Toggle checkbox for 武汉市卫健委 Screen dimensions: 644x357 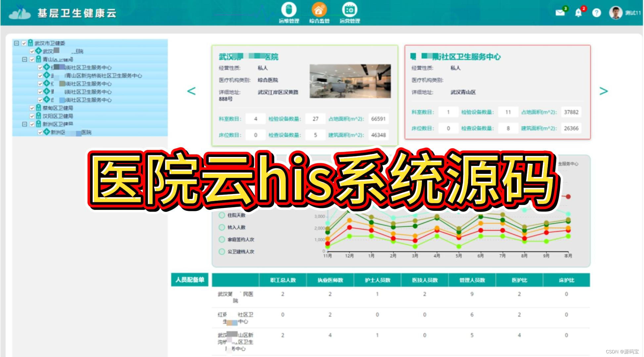24,43
